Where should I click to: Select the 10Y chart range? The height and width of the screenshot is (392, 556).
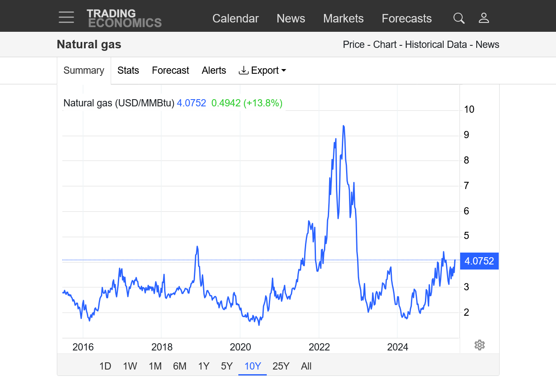coord(253,366)
